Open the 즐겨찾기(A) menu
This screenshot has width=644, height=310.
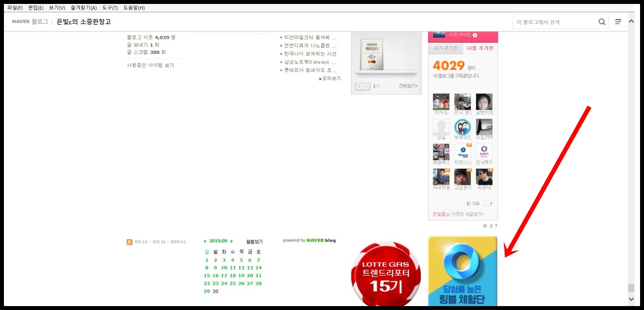83,8
